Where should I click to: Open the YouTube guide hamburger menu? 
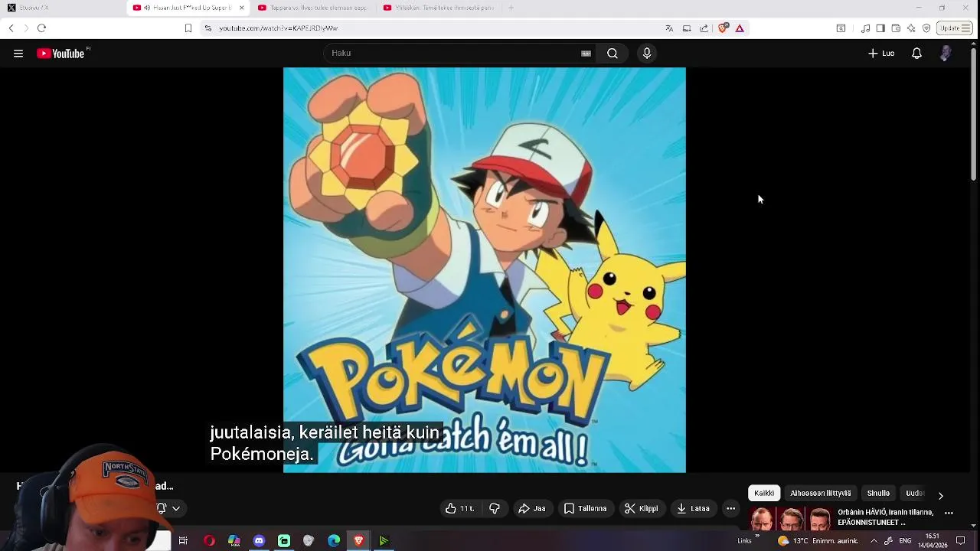click(18, 54)
